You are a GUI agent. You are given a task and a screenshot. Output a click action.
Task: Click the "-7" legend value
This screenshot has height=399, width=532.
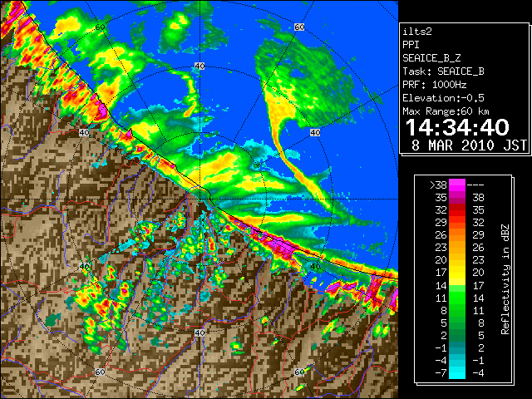click(x=441, y=373)
